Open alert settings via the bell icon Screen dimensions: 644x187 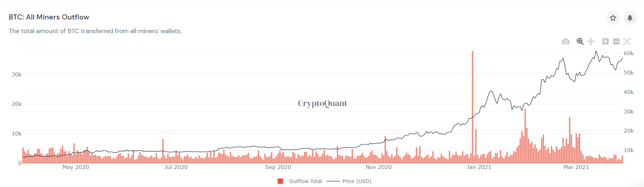point(630,18)
